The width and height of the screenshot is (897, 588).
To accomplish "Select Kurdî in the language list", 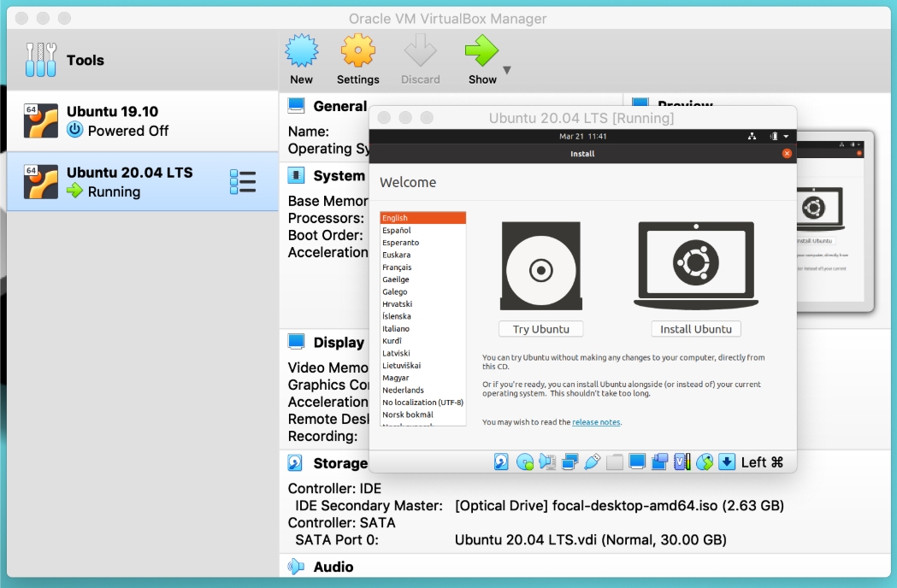I will (422, 341).
